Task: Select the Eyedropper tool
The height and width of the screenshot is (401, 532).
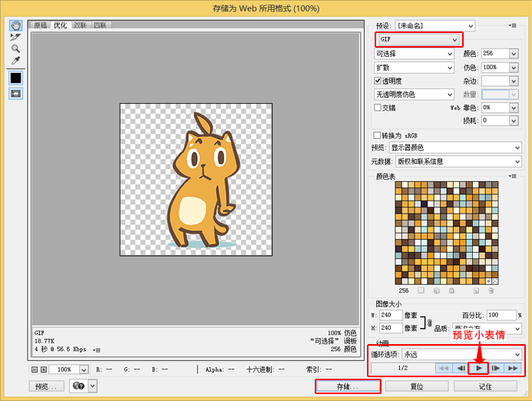Action: (x=15, y=61)
